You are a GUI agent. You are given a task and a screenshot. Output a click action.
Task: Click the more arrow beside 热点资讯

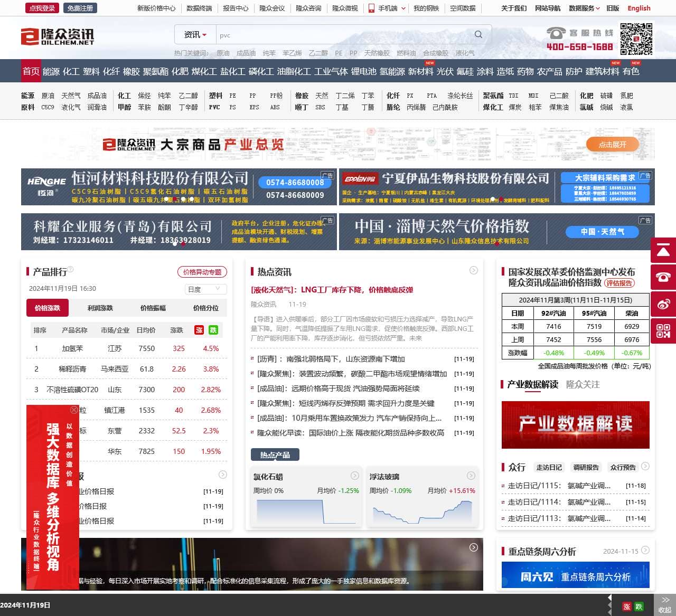point(474,270)
